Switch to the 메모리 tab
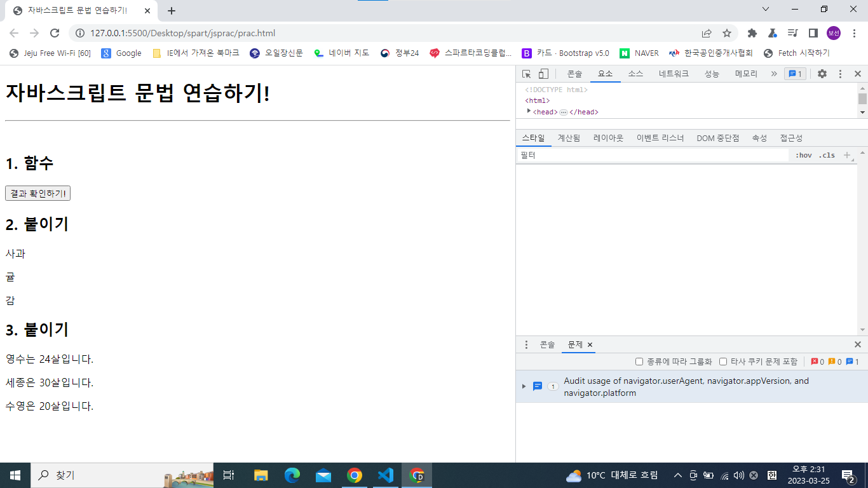 coord(747,74)
